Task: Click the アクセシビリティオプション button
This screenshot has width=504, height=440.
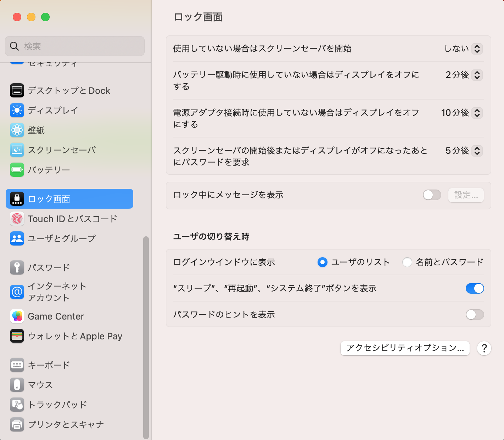Action: click(405, 348)
